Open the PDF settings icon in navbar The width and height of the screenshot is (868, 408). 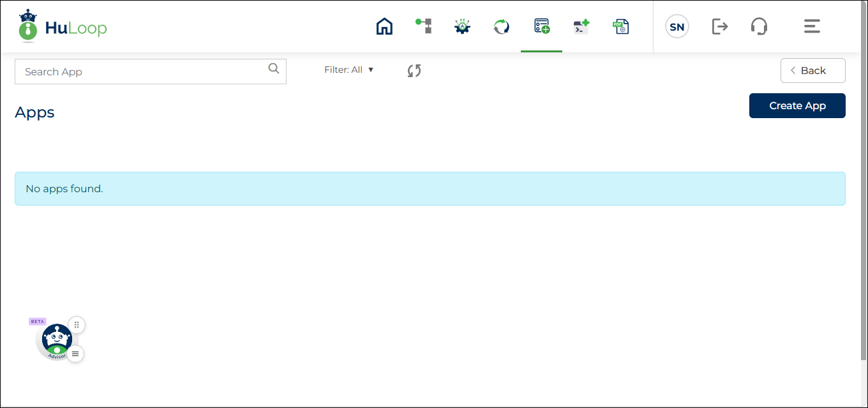[621, 26]
